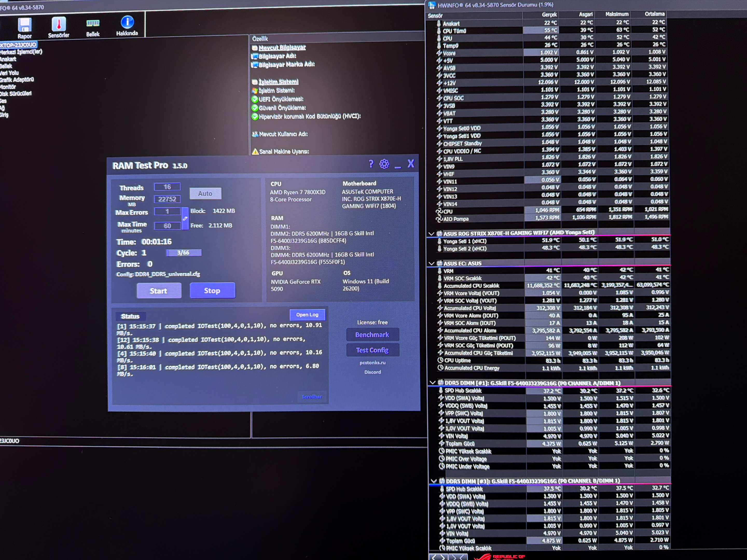
Task: Click the thermometer icon on the Anakart sensor row
Action: tap(439, 24)
